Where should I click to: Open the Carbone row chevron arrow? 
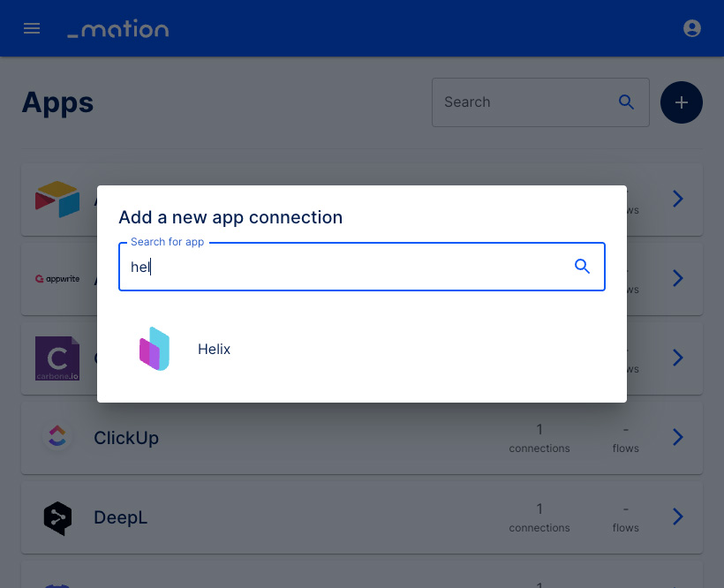click(x=677, y=358)
